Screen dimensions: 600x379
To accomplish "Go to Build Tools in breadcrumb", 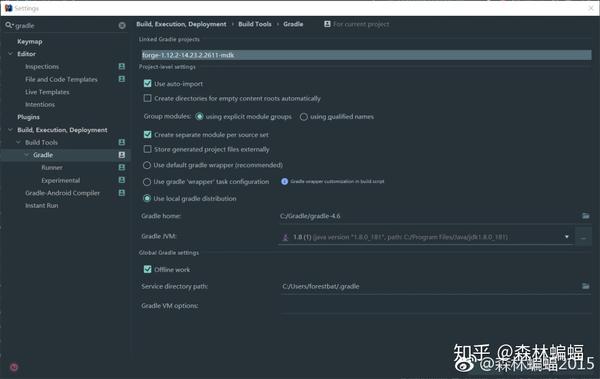I will (x=254, y=24).
